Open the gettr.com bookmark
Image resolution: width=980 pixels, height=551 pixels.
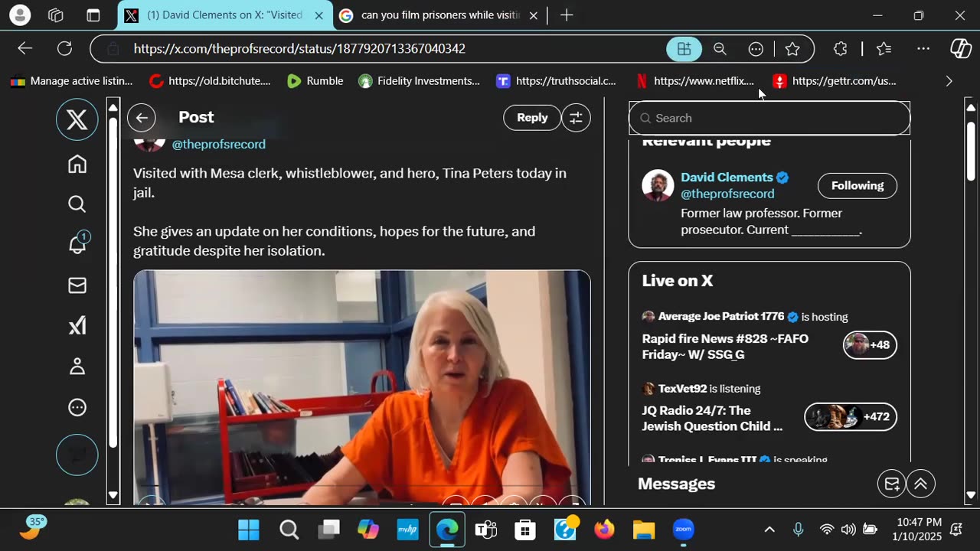834,81
